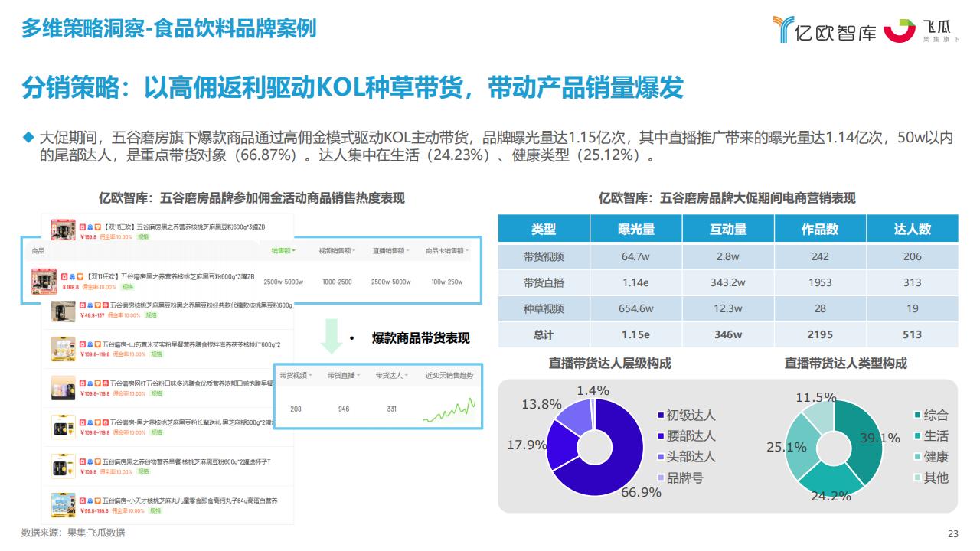Click the 商品 column header
Viewport: 980px width, 551px height.
pos(38,250)
